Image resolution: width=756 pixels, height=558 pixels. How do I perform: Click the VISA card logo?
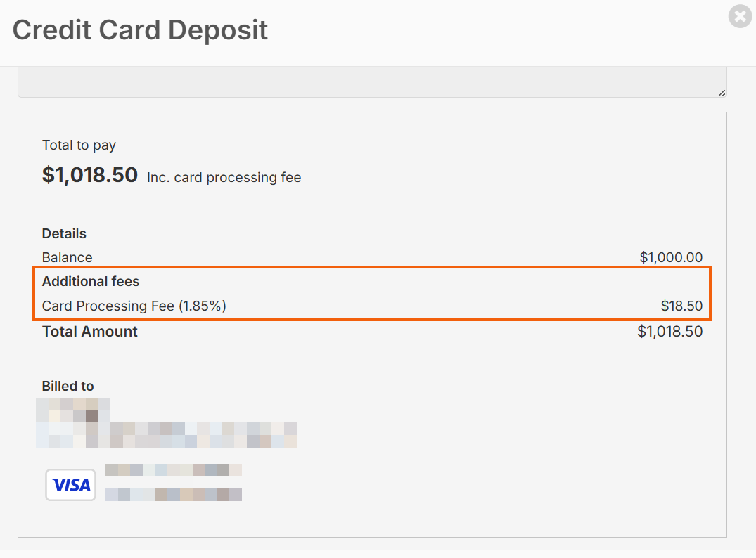pyautogui.click(x=71, y=485)
